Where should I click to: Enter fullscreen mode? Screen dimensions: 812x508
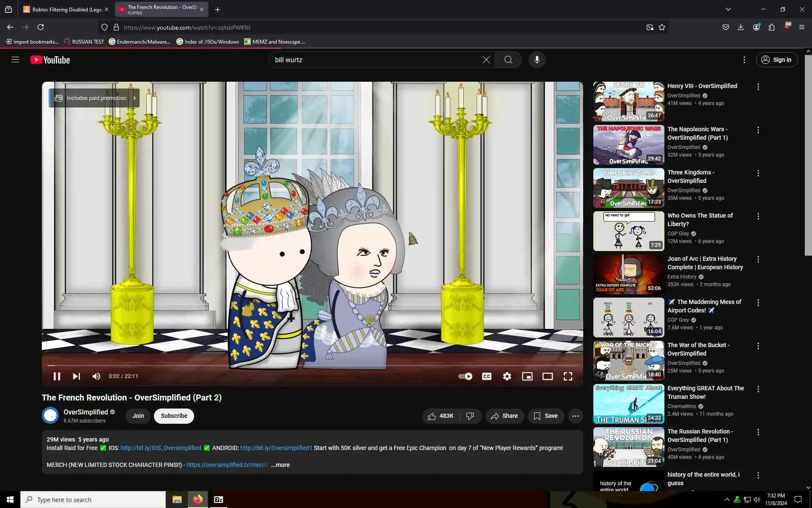pyautogui.click(x=568, y=376)
